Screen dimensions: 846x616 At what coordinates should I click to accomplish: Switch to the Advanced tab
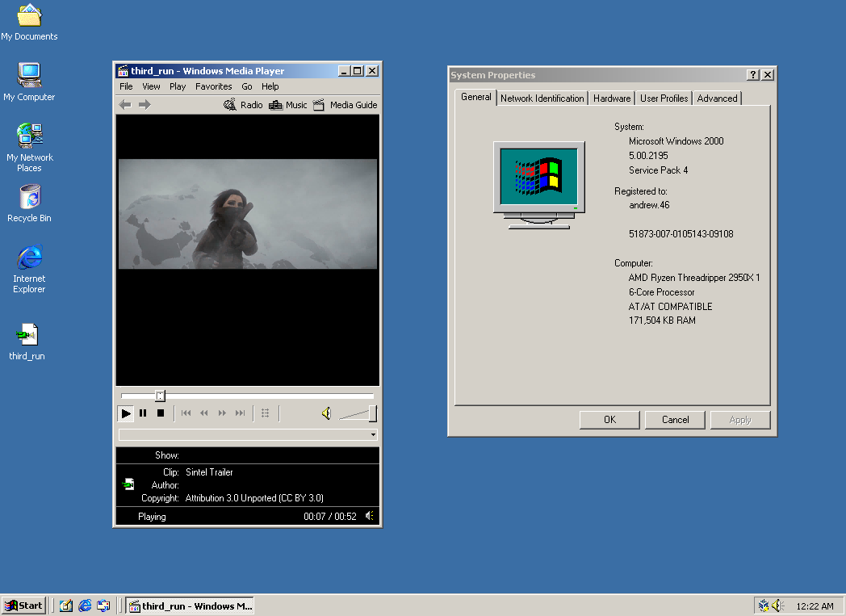(x=717, y=98)
